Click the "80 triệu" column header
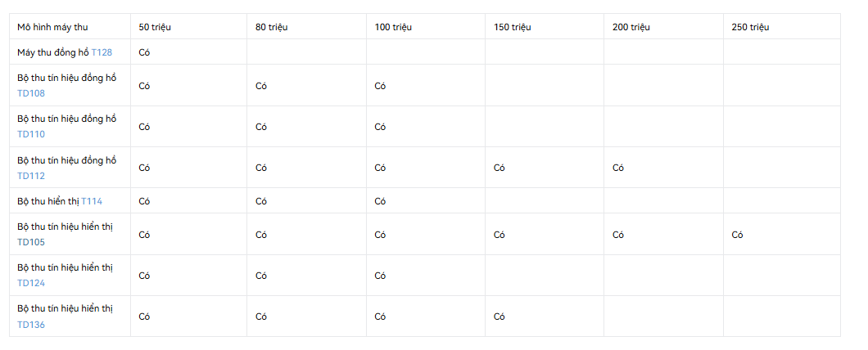The height and width of the screenshot is (350, 868). tap(272, 27)
